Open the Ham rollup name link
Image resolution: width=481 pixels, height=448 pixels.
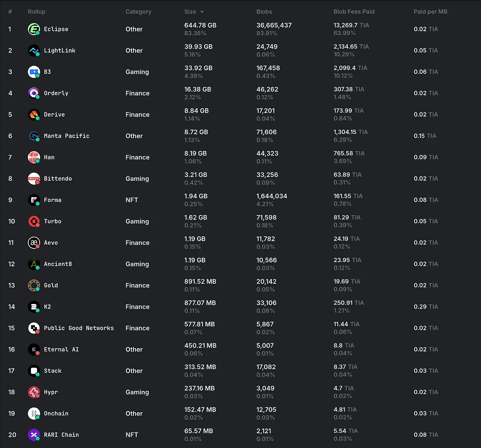click(x=49, y=157)
